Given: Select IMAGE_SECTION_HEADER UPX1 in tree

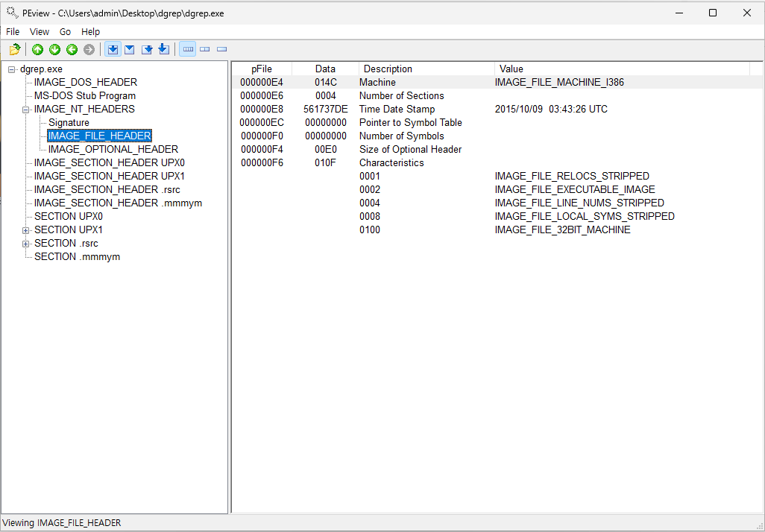Looking at the screenshot, I should click(110, 176).
